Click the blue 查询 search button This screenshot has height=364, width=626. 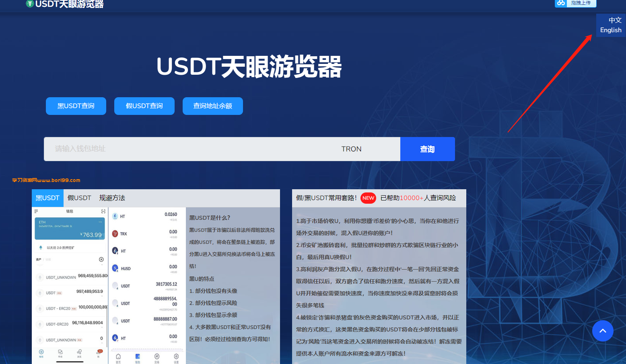pos(428,149)
